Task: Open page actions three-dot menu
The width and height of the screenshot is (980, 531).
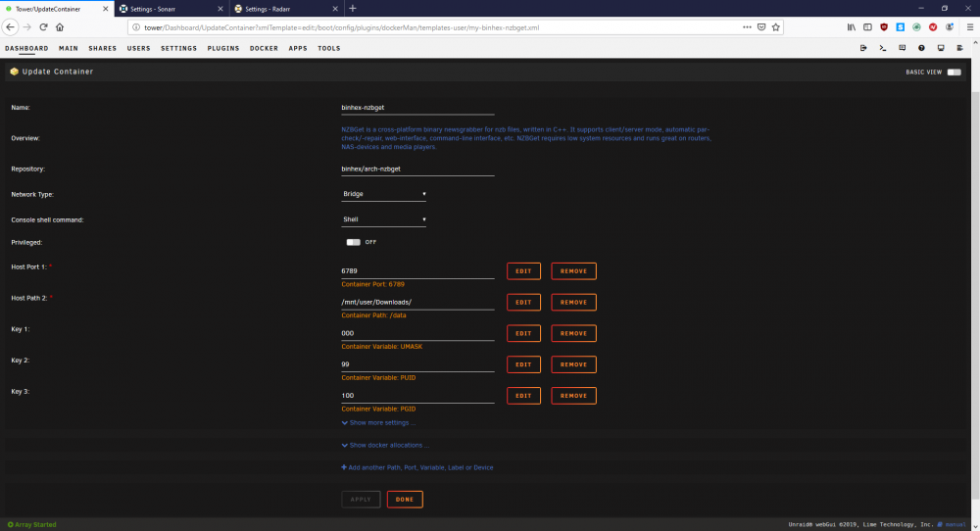Action: [x=747, y=27]
